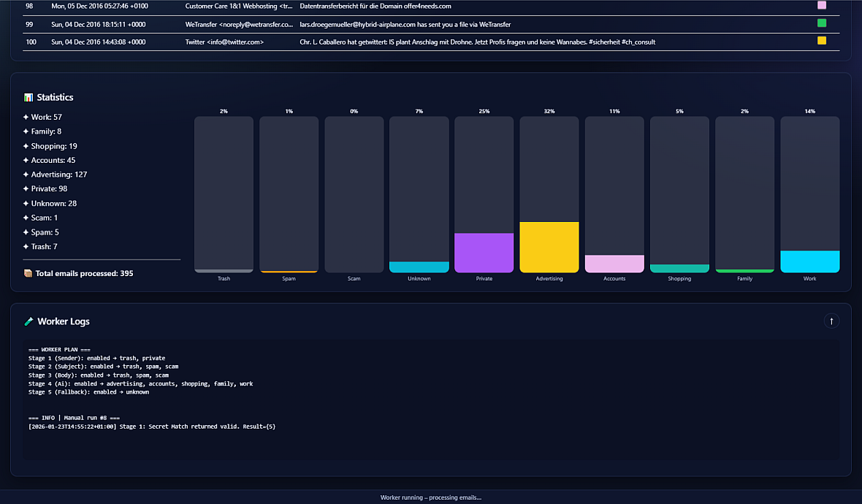862x504 pixels.
Task: Click the yellow category swatch on row 100
Action: (822, 41)
